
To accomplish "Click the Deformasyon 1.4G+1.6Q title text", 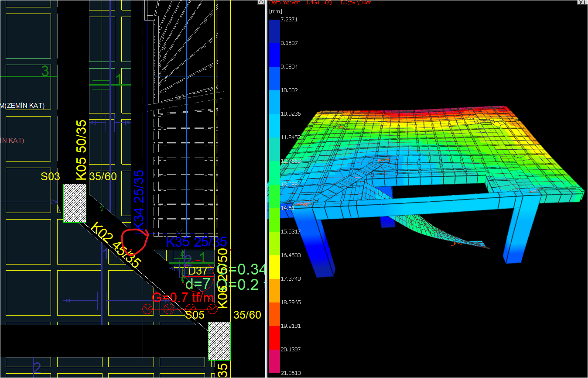I will (x=320, y=3).
